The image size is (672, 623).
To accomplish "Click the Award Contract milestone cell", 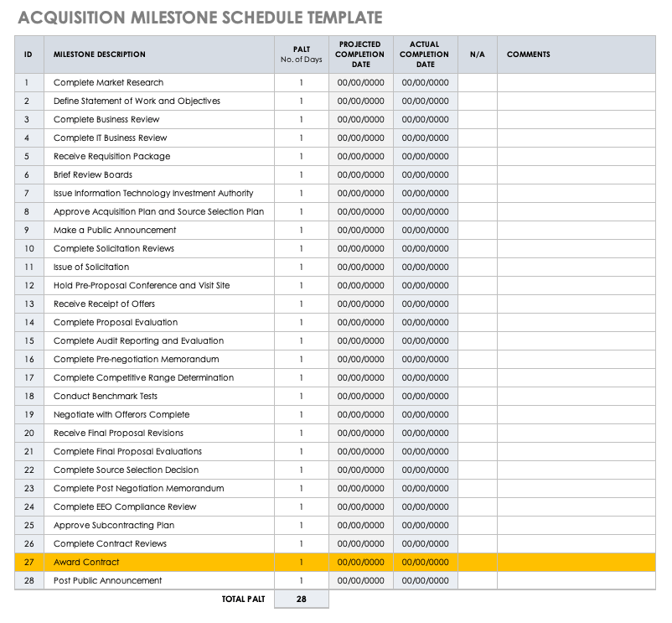I will click(x=86, y=563).
